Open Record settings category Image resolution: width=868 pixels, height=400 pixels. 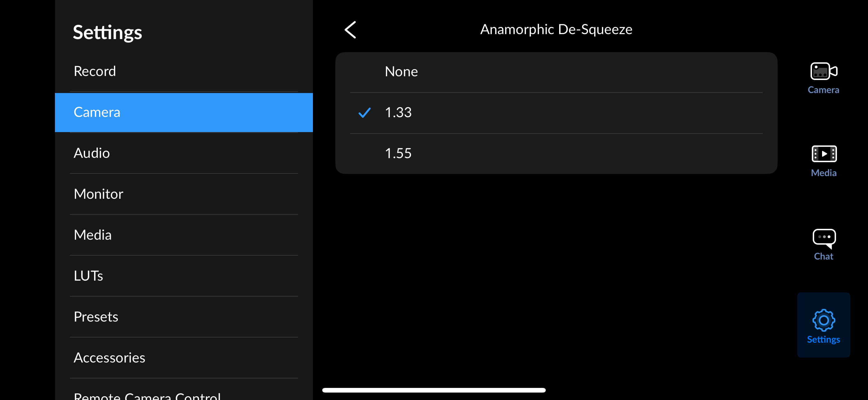click(184, 71)
